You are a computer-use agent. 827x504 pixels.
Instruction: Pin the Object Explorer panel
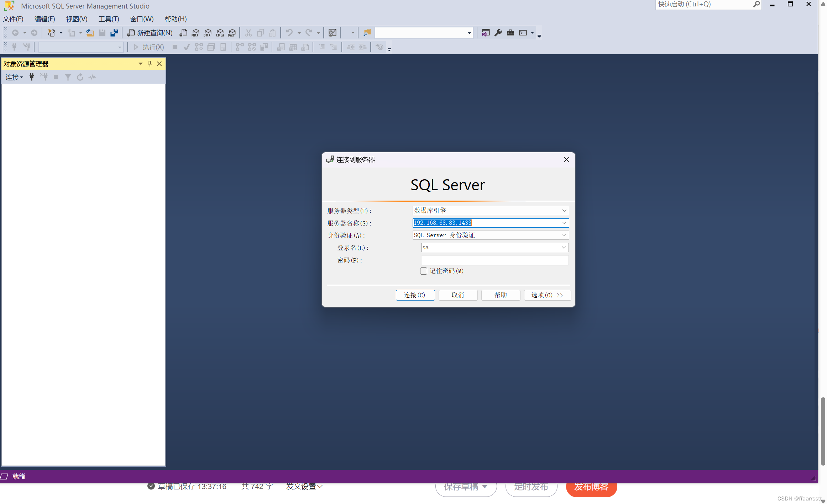click(150, 64)
